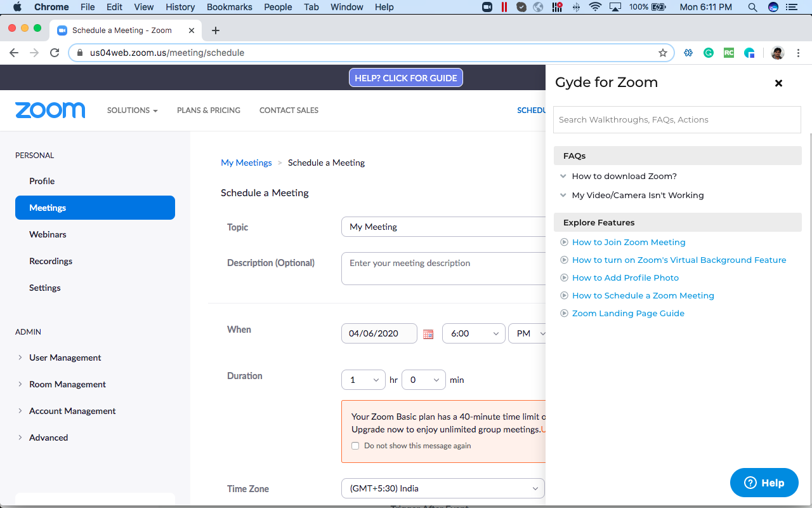
Task: Click the HELP? CLICK FOR GUIDE button
Action: (x=406, y=78)
